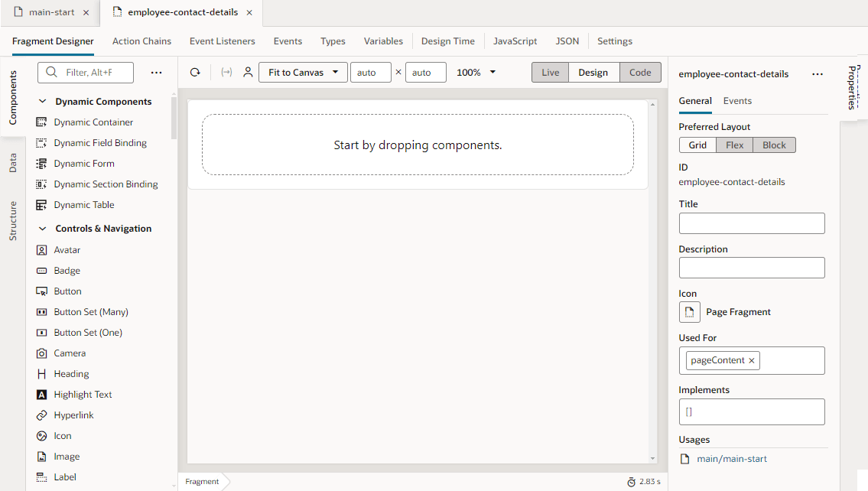Viewport: 868px width, 491px height.
Task: Collapse the Controls & Navigation section
Action: click(x=42, y=229)
